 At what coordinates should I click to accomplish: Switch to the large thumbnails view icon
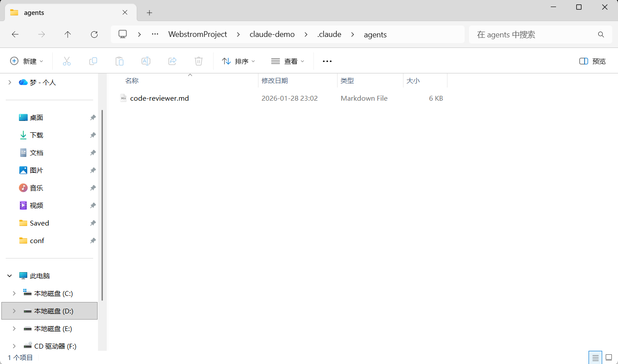click(609, 357)
